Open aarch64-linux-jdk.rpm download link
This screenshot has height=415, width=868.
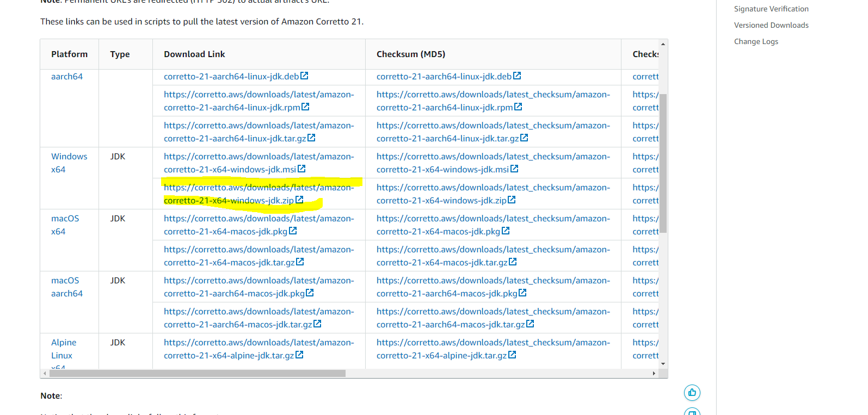pyautogui.click(x=259, y=101)
